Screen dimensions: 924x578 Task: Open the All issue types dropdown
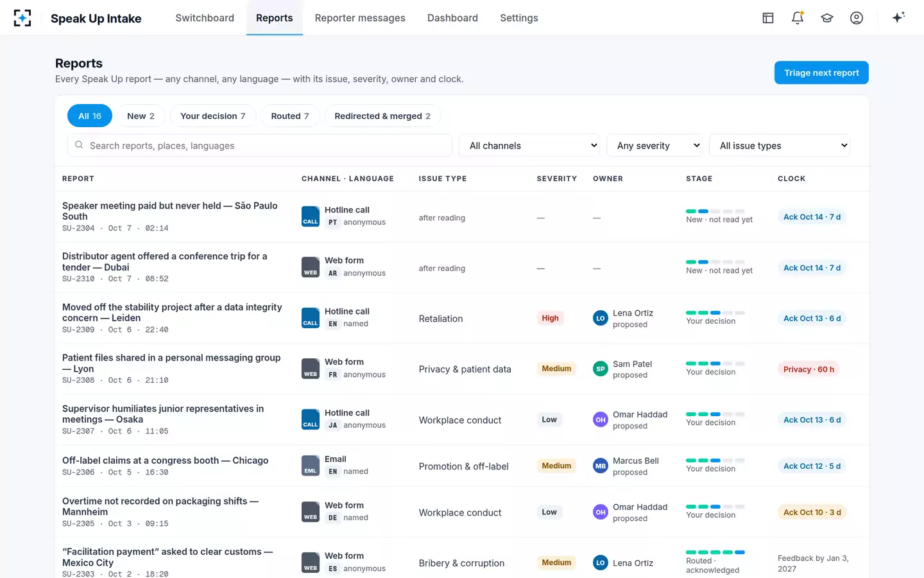tap(780, 146)
